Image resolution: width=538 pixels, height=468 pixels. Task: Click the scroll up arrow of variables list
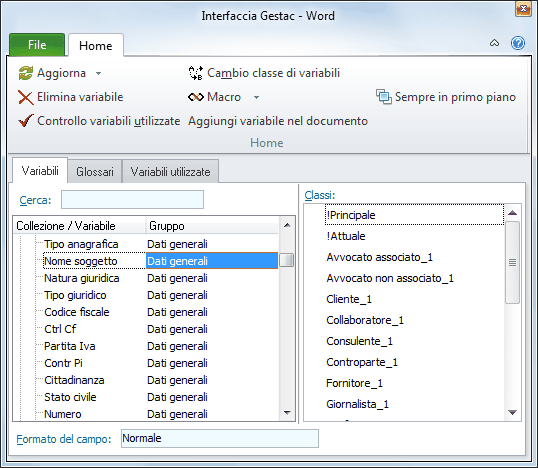coord(287,225)
